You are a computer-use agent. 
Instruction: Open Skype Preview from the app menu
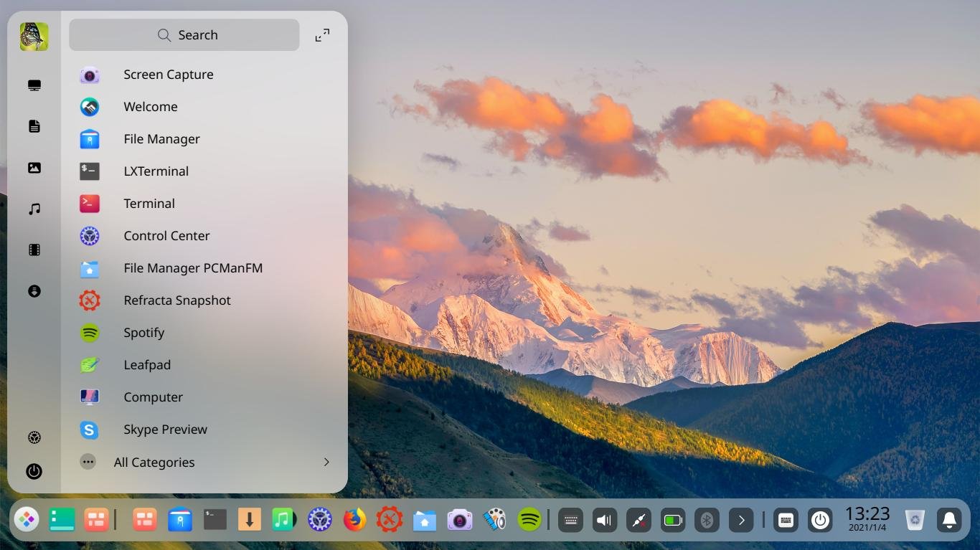(165, 429)
